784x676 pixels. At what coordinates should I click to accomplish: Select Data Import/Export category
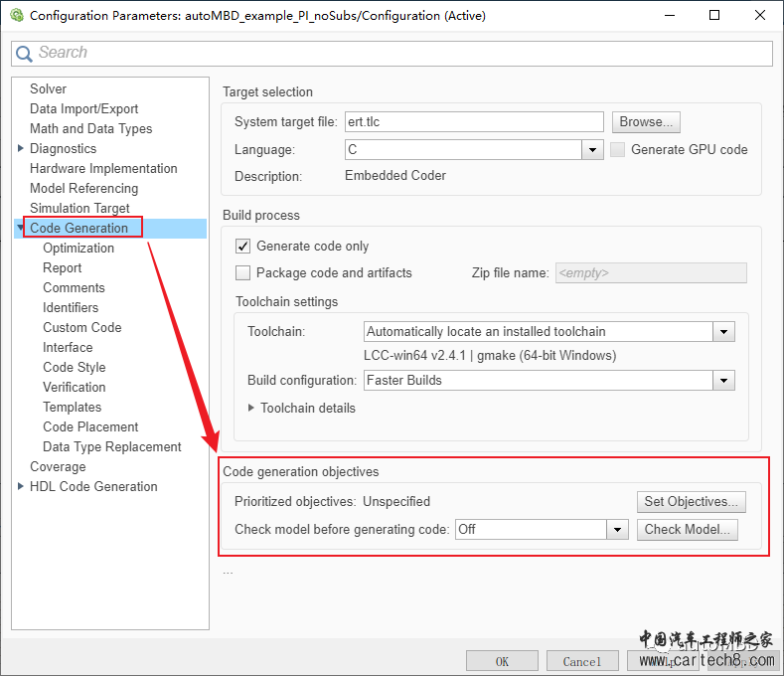coord(84,109)
